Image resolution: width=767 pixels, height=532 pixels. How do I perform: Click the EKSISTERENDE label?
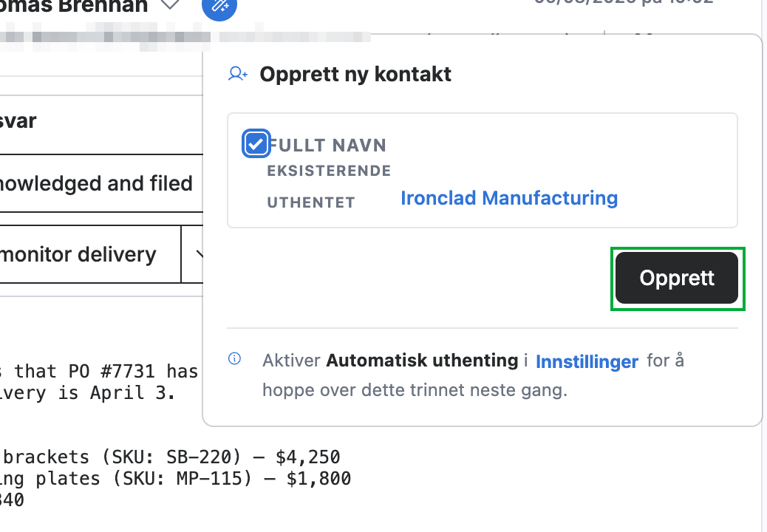[330, 171]
